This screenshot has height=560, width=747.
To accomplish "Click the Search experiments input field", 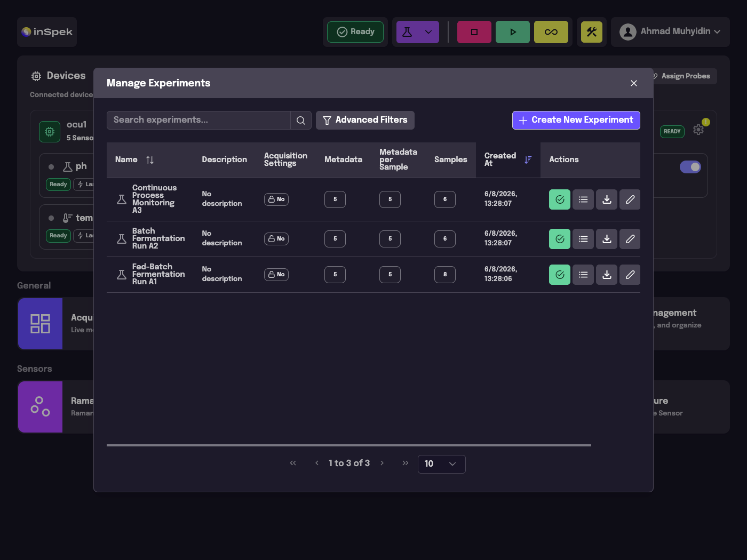I will point(198,121).
